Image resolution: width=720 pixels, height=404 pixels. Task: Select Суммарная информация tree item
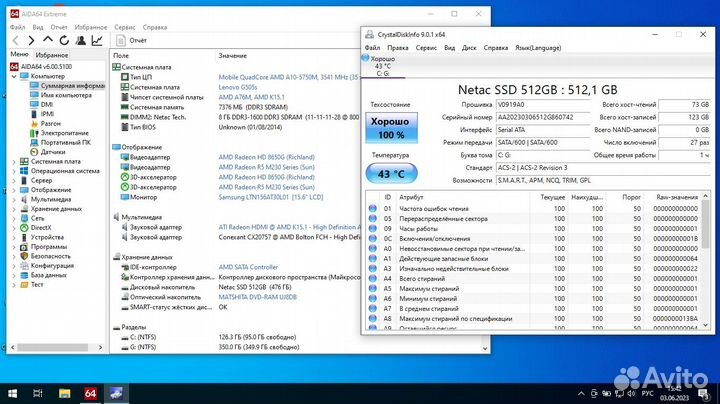(68, 85)
